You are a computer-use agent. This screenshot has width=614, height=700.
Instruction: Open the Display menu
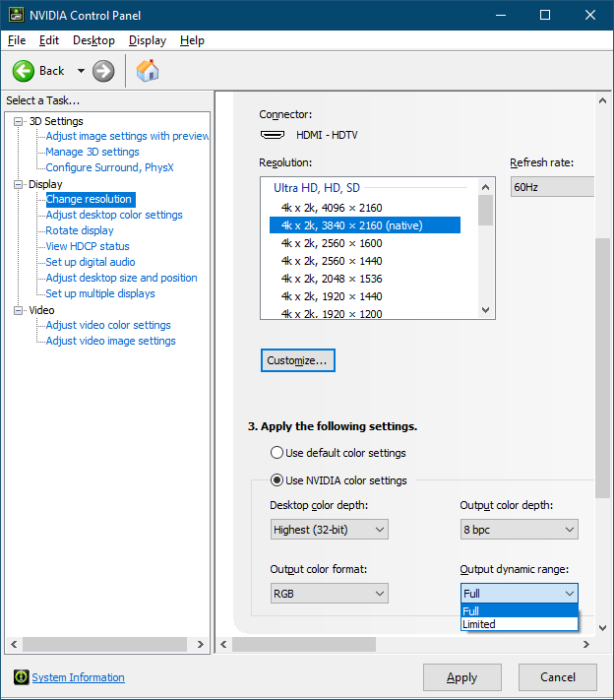click(148, 40)
